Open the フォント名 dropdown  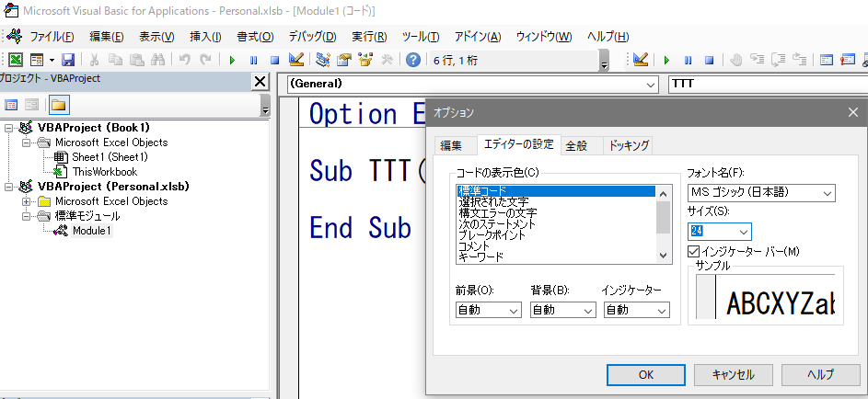pyautogui.click(x=828, y=193)
